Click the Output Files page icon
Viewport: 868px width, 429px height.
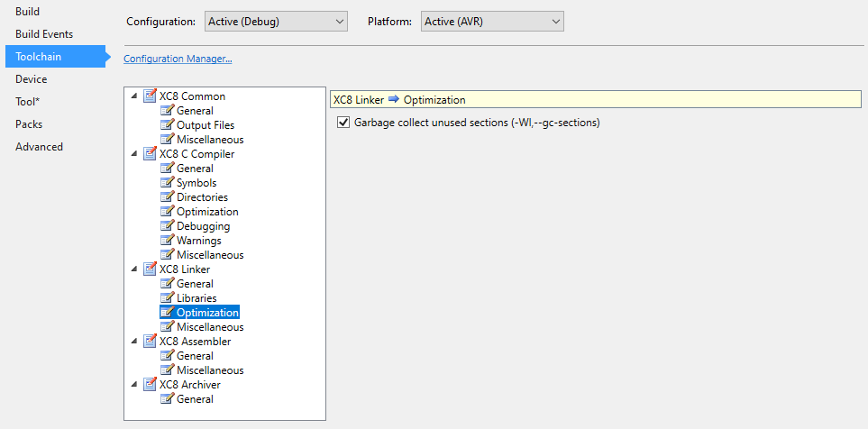(167, 125)
